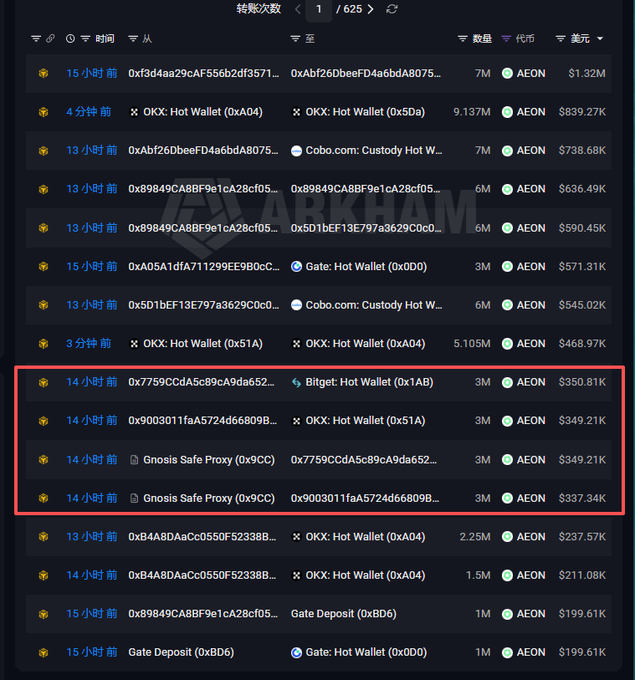
Task: Click the AEON token icon on the $199.61K Gate Deposit sender row
Action: 507,652
